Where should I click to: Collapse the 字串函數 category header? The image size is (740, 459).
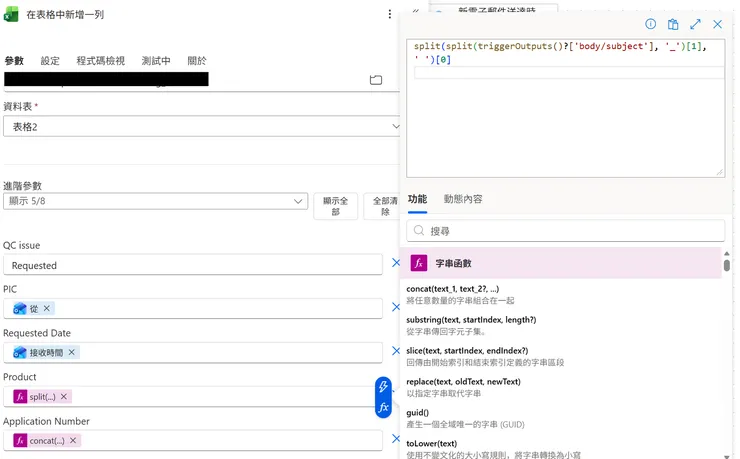pos(561,263)
